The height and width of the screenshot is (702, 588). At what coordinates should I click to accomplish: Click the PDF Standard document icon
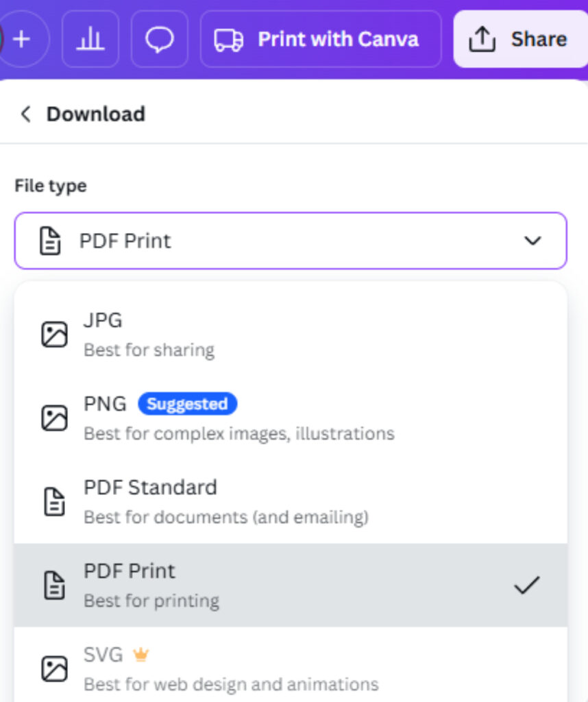point(54,501)
